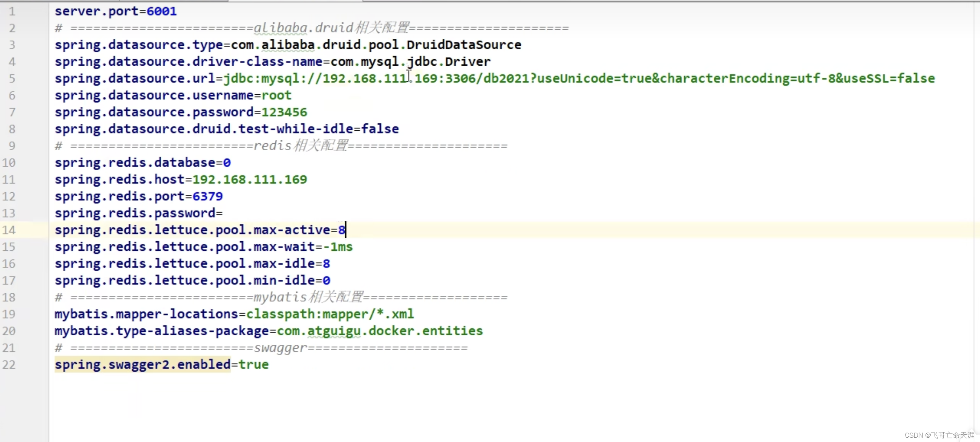This screenshot has width=980, height=442.
Task: Click on the server.port value 6001
Action: pos(162,11)
